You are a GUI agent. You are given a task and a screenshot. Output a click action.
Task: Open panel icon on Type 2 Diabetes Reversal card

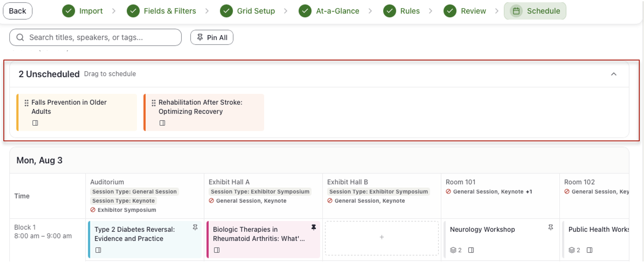click(x=98, y=250)
